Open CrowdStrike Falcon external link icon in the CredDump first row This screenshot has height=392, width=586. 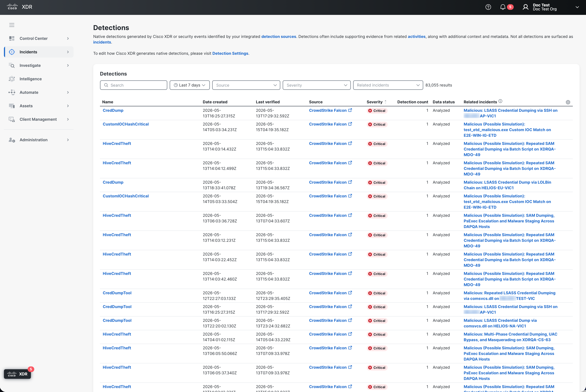[x=350, y=110]
